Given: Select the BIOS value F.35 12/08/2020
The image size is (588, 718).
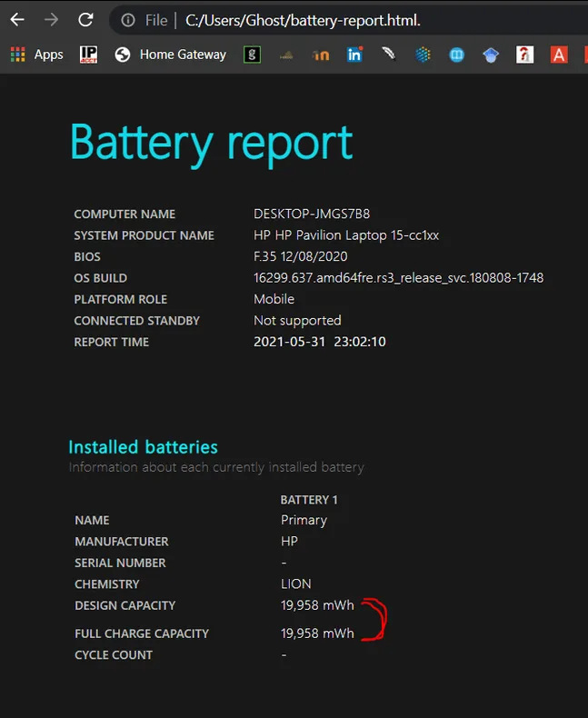Looking at the screenshot, I should tap(301, 256).
